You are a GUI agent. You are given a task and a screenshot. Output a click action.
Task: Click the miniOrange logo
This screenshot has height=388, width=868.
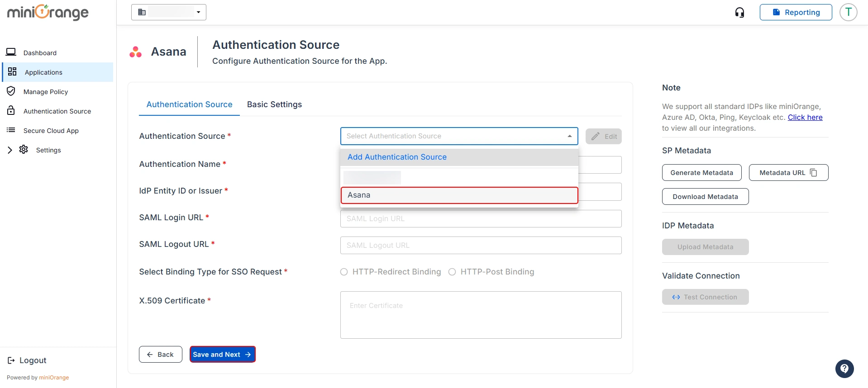(48, 12)
